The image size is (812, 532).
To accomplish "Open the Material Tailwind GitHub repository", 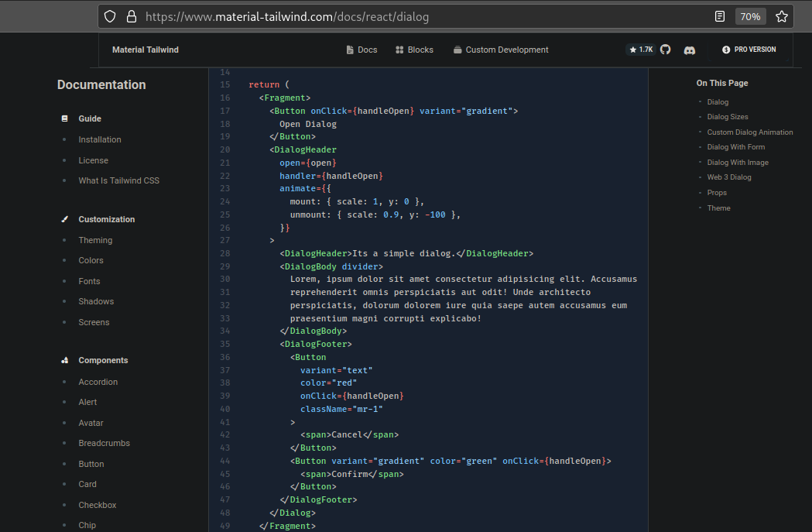I will (x=666, y=49).
